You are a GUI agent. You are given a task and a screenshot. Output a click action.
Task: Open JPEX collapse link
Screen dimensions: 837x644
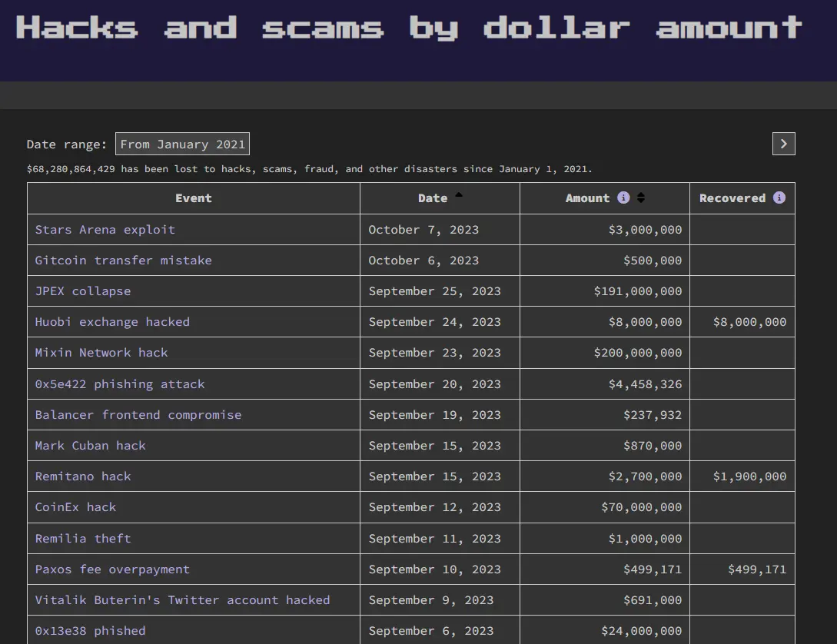pyautogui.click(x=83, y=291)
